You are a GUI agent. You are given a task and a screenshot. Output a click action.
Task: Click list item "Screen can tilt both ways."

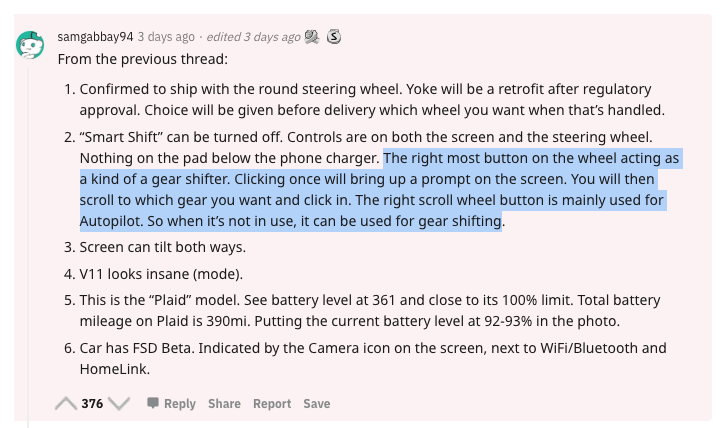tap(163, 247)
